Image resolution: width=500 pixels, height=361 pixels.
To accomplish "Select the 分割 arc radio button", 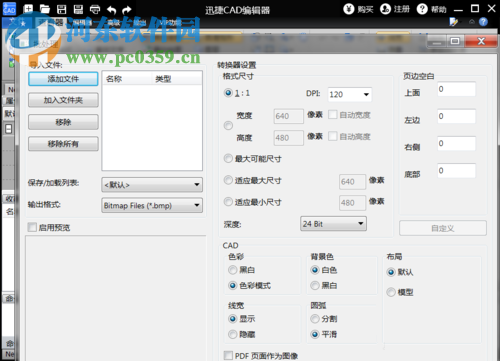I will [x=315, y=319].
